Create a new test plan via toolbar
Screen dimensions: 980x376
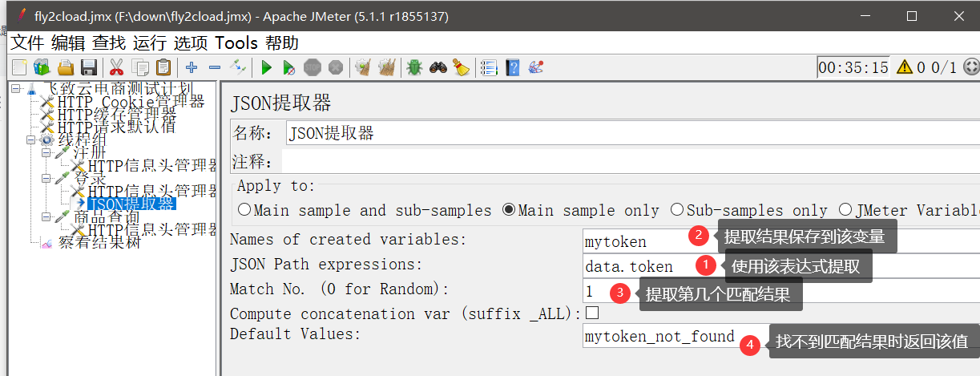pos(18,67)
